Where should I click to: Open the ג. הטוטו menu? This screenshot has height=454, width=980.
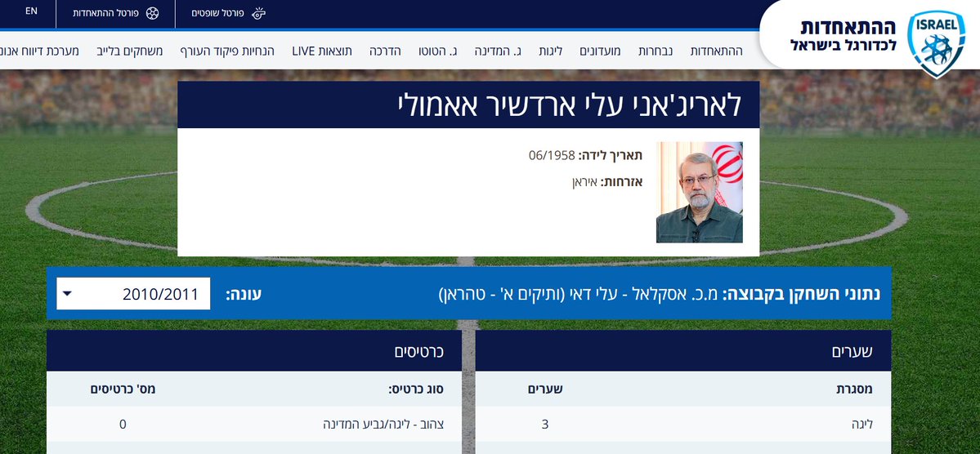point(436,51)
